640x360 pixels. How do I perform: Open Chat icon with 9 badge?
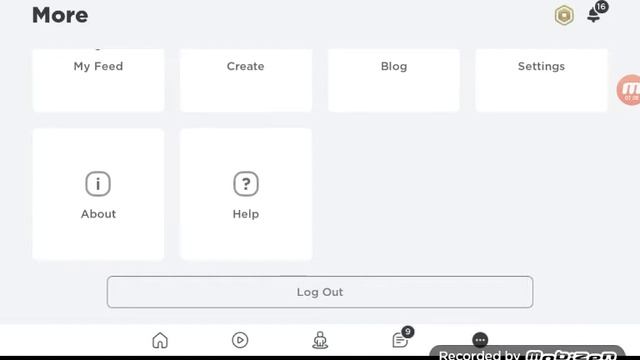click(400, 340)
